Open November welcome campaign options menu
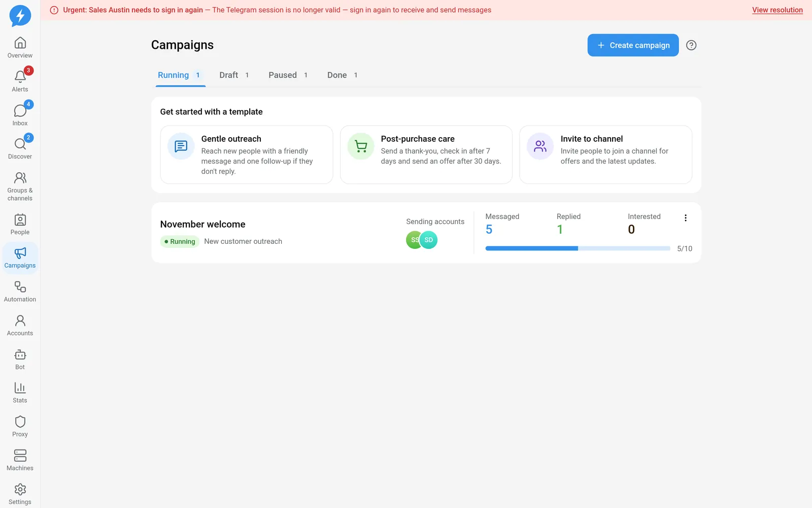This screenshot has height=508, width=812. pyautogui.click(x=686, y=218)
